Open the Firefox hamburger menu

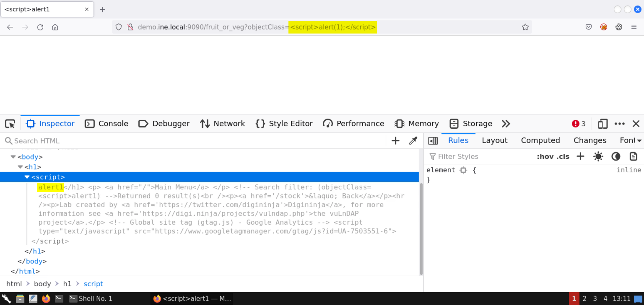(634, 27)
